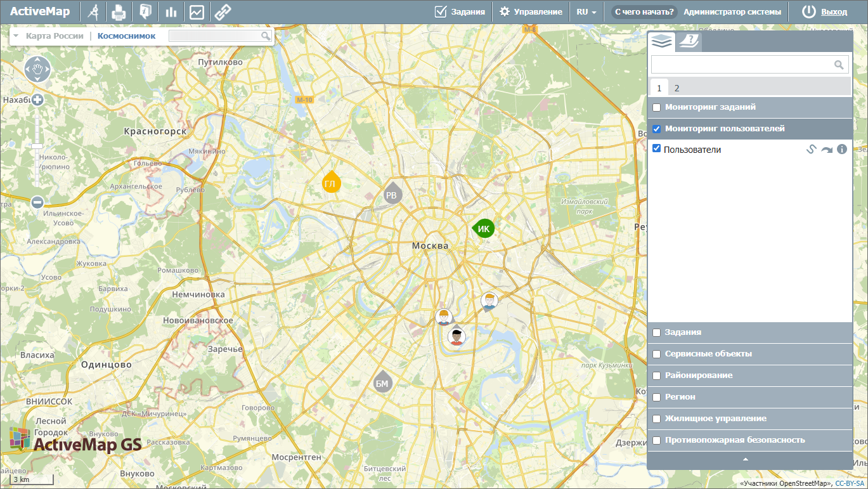The image size is (868, 489).
Task: Switch the basemap to Космоснимок
Action: [126, 36]
